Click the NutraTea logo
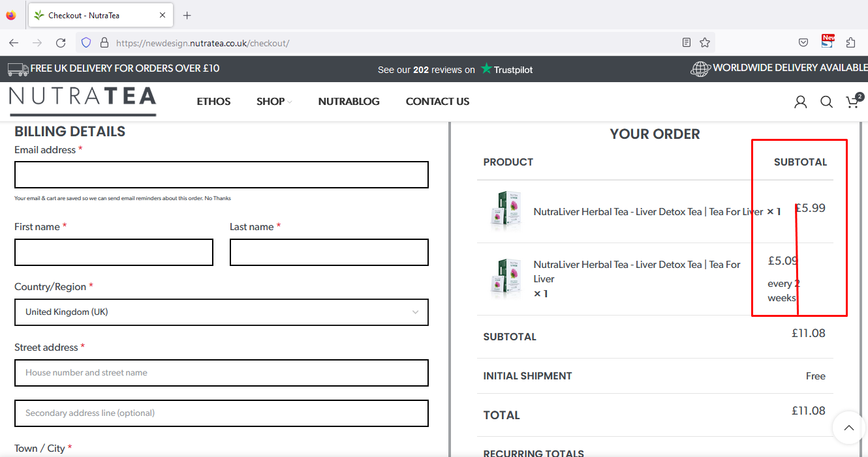 click(x=83, y=101)
